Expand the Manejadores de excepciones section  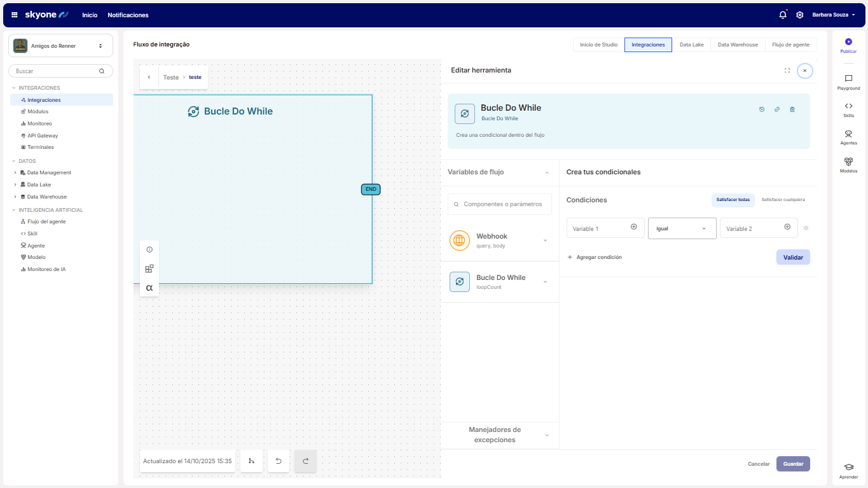pyautogui.click(x=548, y=435)
